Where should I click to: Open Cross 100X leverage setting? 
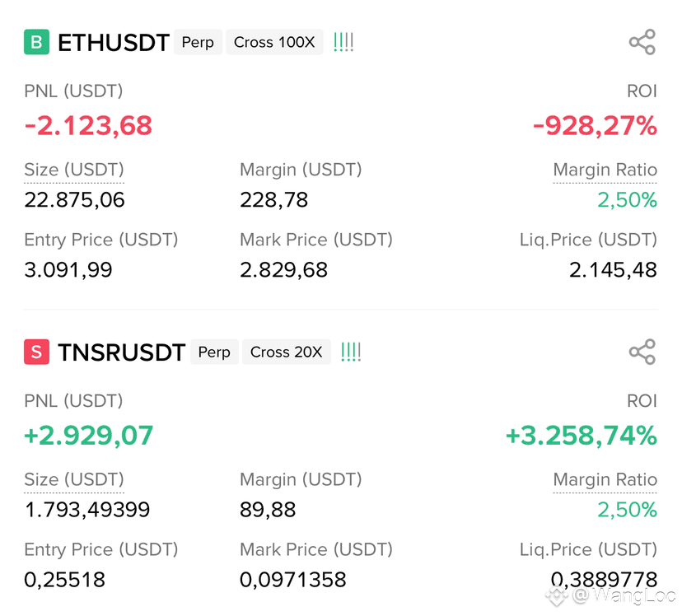pyautogui.click(x=274, y=42)
